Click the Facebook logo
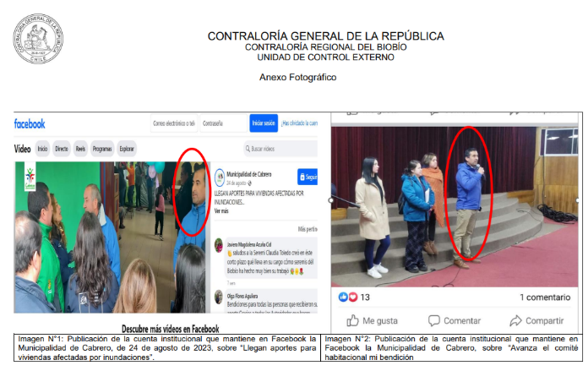The width and height of the screenshot is (588, 371). click(30, 123)
